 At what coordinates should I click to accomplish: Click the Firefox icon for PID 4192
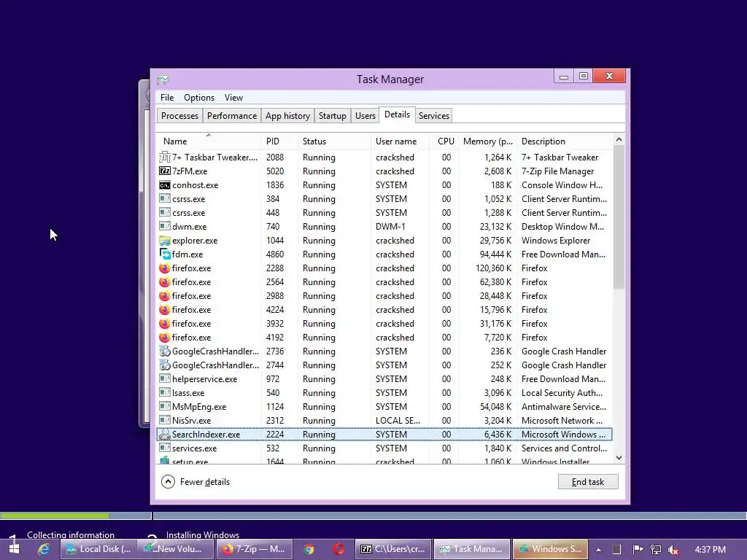(164, 337)
